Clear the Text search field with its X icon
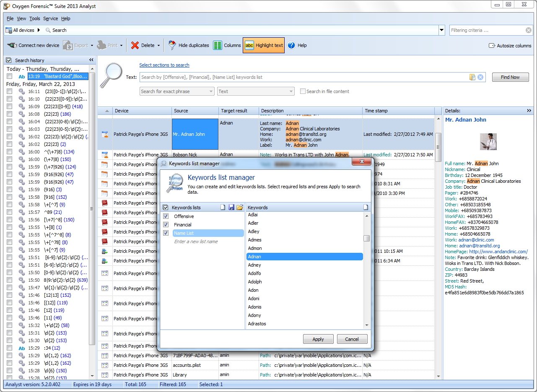This screenshot has height=392, width=537. [x=480, y=77]
